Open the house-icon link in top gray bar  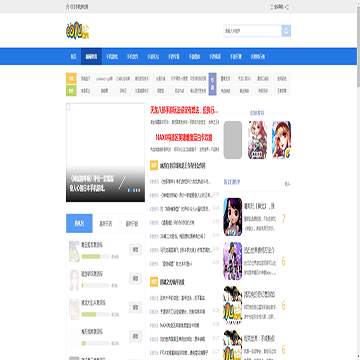[x=77, y=7]
